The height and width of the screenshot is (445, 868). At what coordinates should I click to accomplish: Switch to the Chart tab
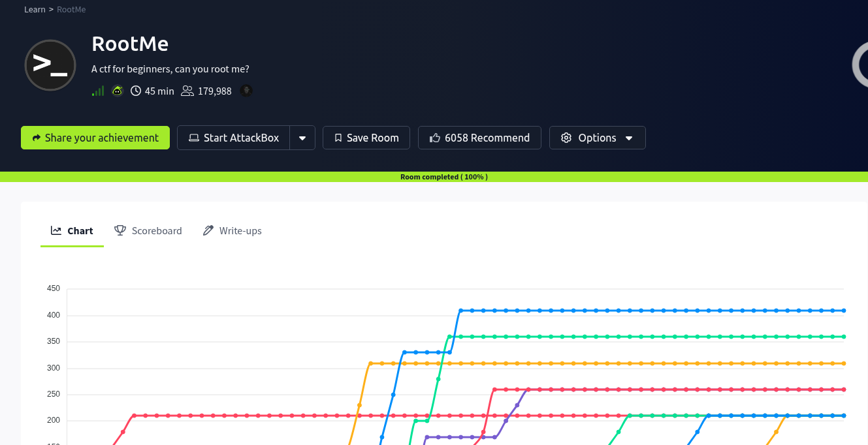point(72,231)
